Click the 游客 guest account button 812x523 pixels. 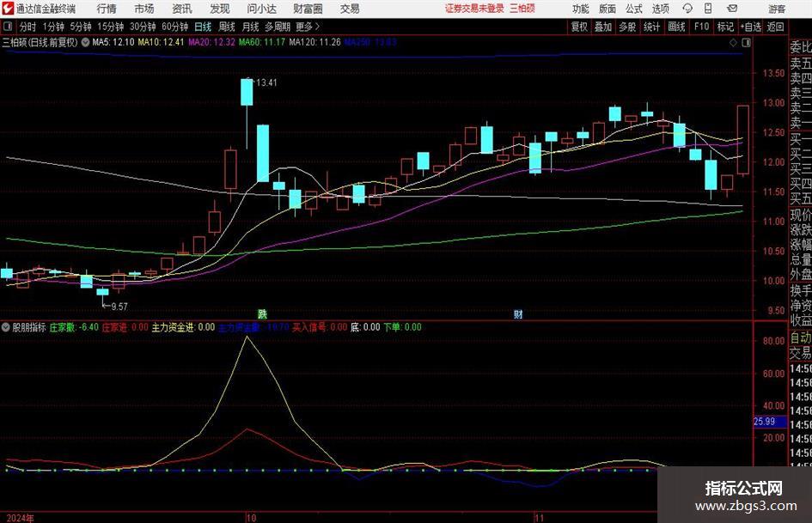[777, 9]
